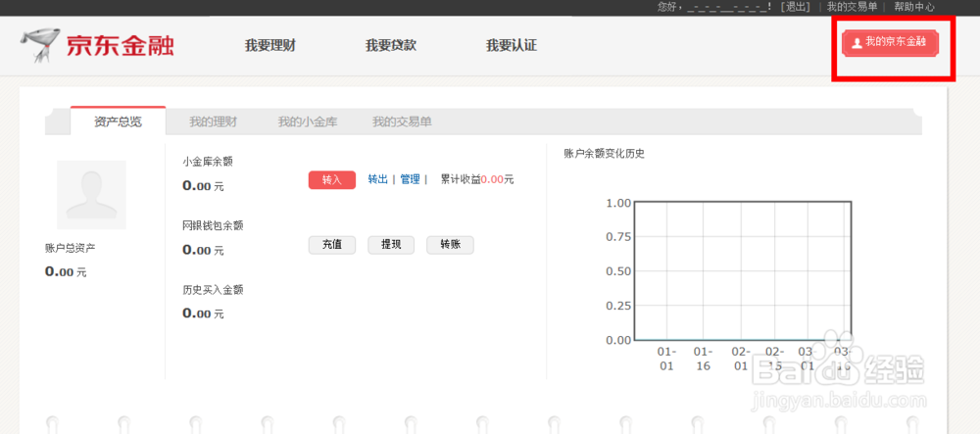The height and width of the screenshot is (434, 980).
Task: Click the 小金库余额 label
Action: pos(208,162)
